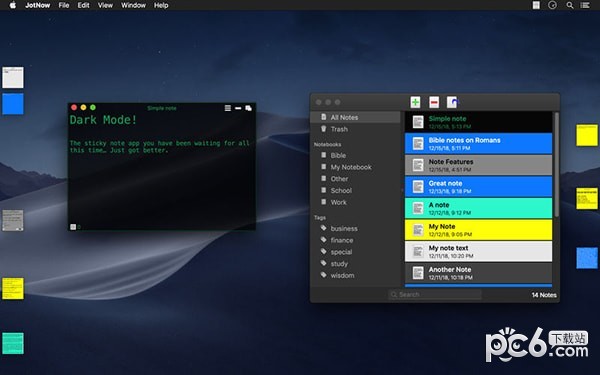Select the 'Simple note' row in list
This screenshot has height=375, width=600.
(478, 122)
